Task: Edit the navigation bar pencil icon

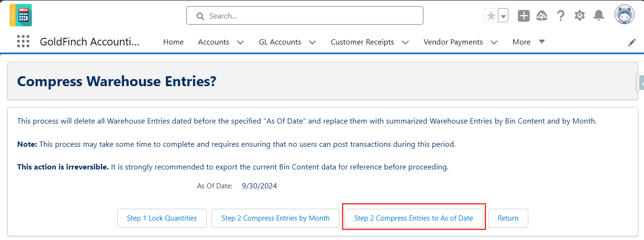Action: (632, 42)
